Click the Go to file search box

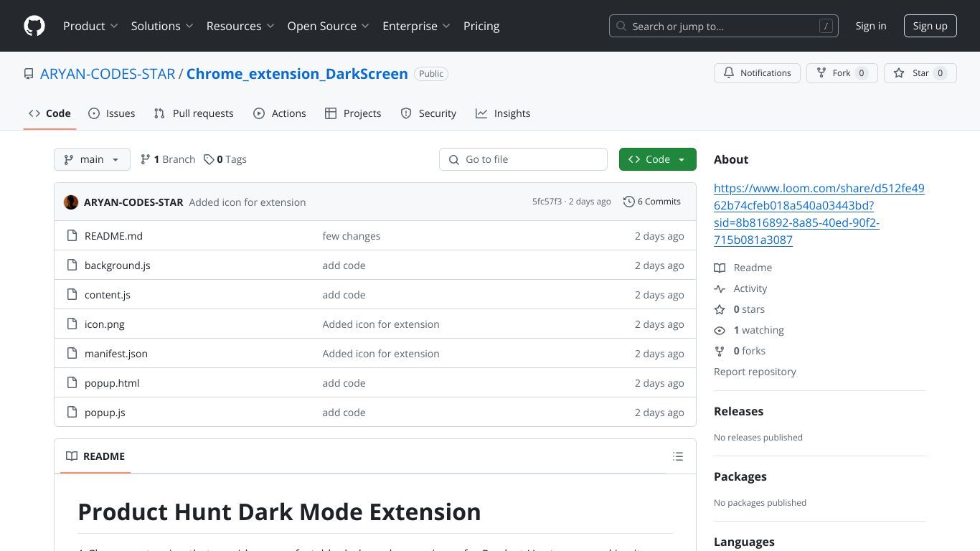point(523,159)
